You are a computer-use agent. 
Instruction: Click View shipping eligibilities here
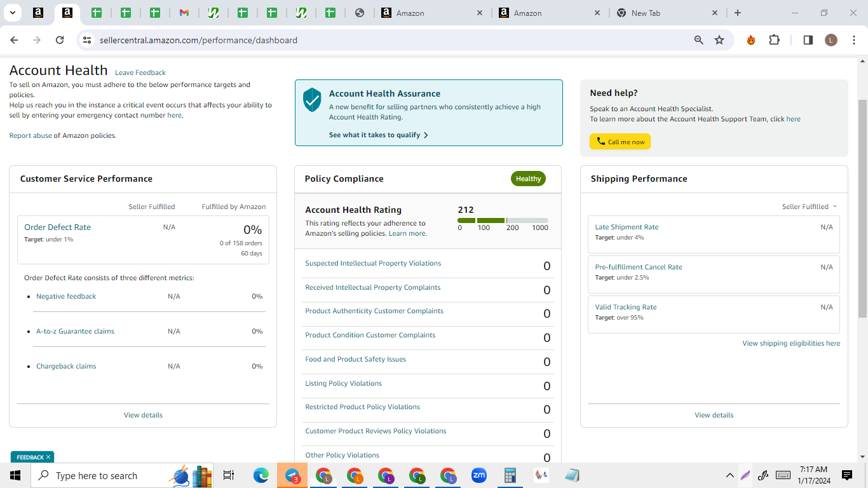click(791, 343)
